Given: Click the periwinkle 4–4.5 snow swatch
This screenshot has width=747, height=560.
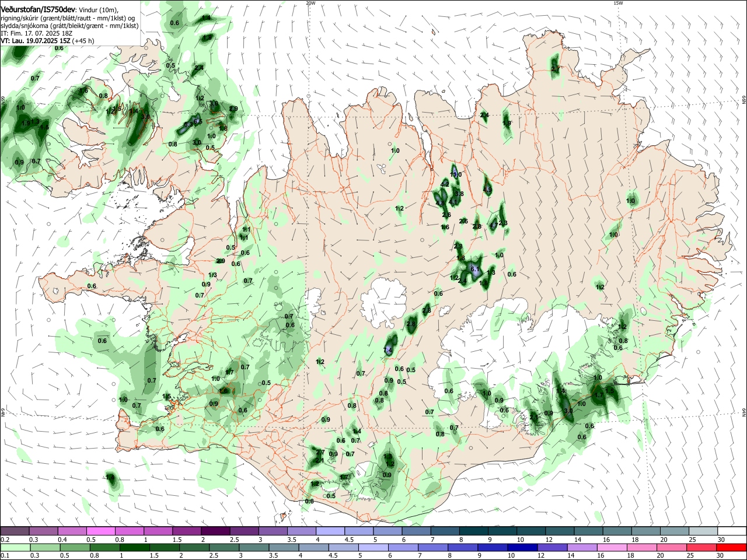Looking at the screenshot, I should point(330,531).
